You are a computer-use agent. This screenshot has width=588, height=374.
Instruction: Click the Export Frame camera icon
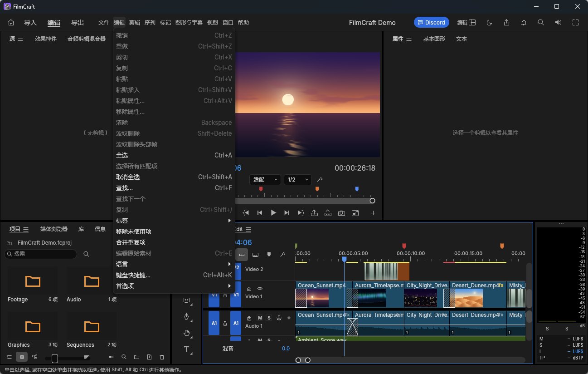point(341,213)
